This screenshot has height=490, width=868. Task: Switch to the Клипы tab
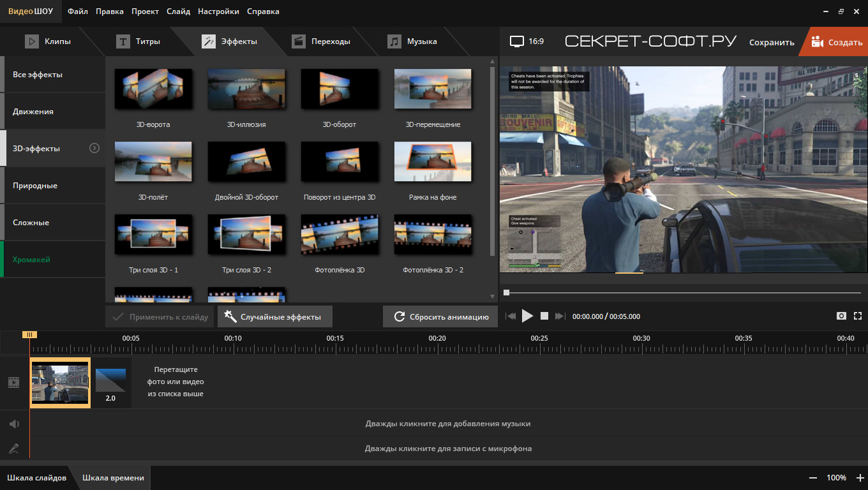tap(48, 41)
